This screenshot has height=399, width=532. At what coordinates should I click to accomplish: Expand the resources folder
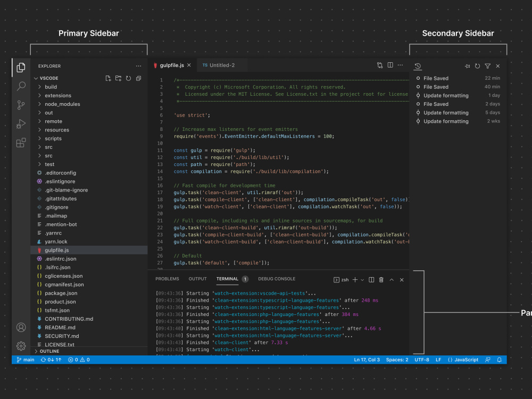(40, 130)
